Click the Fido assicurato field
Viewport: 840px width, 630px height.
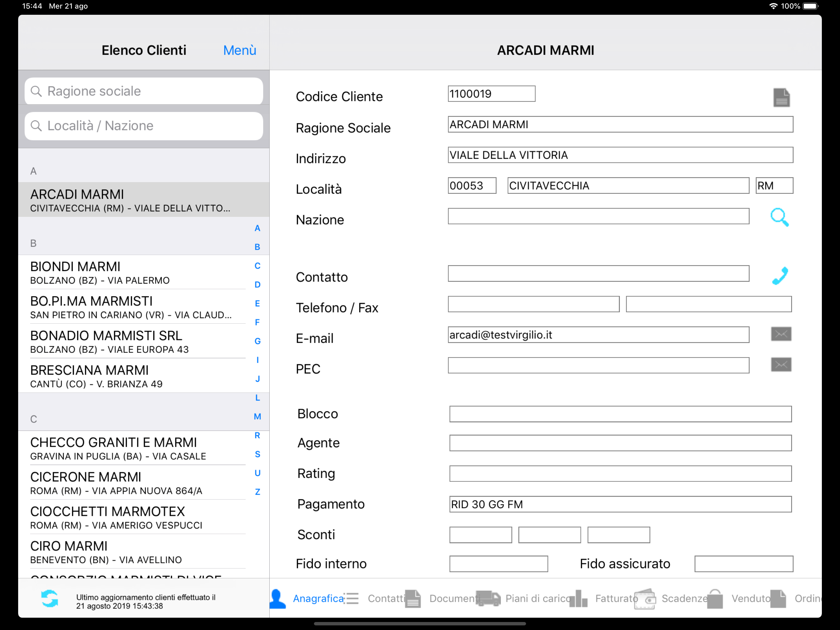tap(744, 564)
